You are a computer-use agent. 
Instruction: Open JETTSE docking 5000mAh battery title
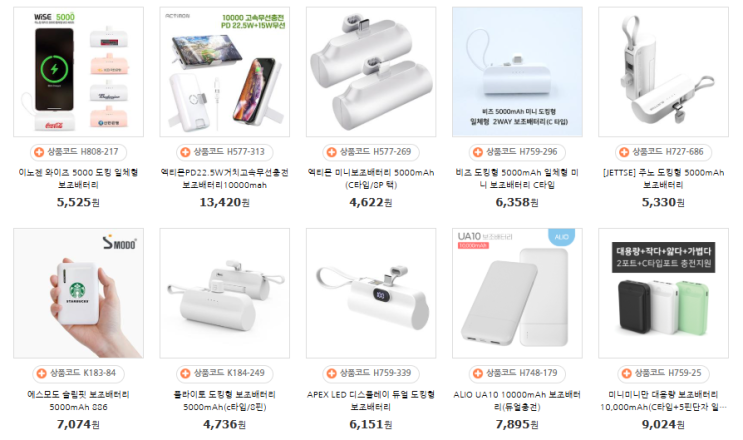pyautogui.click(x=663, y=179)
